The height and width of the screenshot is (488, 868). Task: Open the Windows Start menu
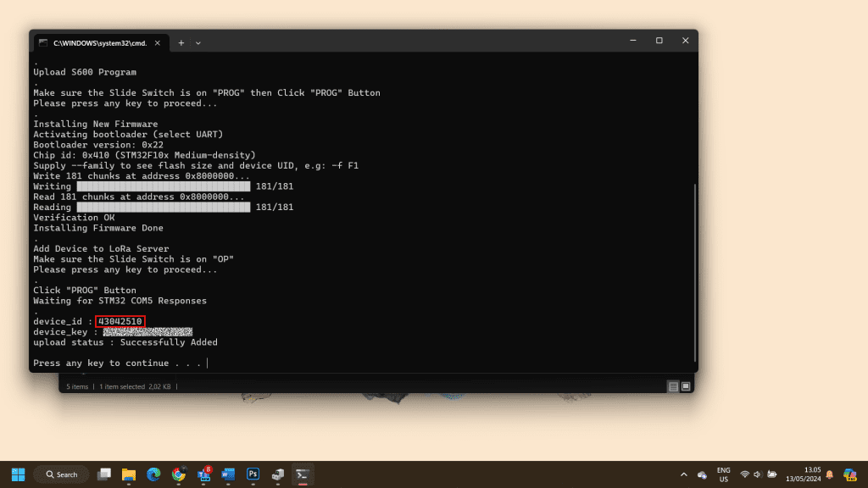coord(18,474)
